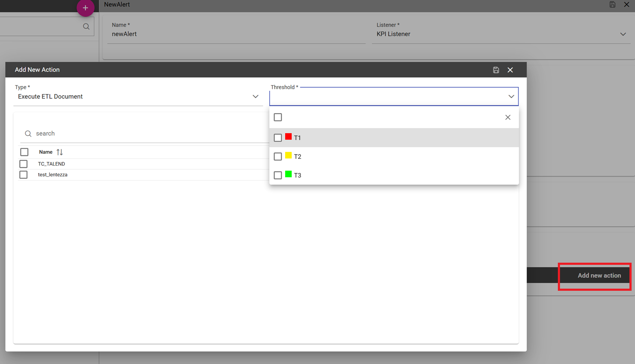Tick the T1 threshold checkbox
Viewport: 635px width, 364px height.
click(278, 138)
